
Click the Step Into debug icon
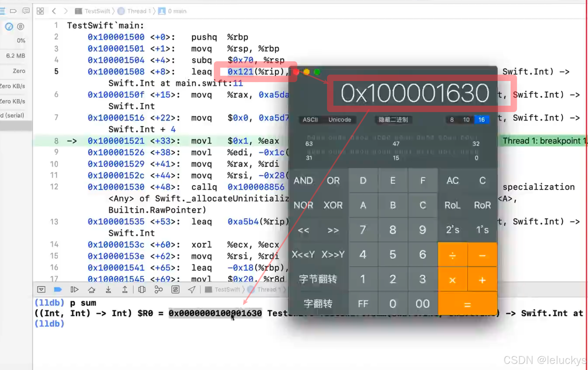coord(108,290)
